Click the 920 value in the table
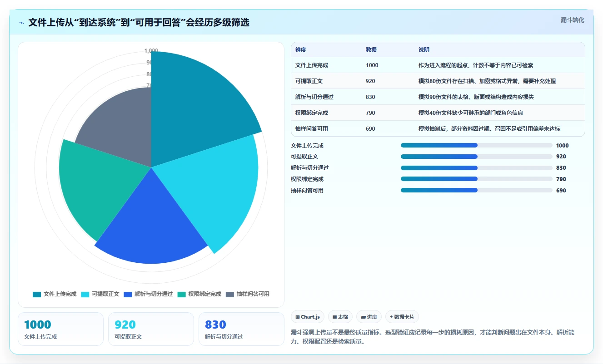The height and width of the screenshot is (364, 603). [x=370, y=81]
